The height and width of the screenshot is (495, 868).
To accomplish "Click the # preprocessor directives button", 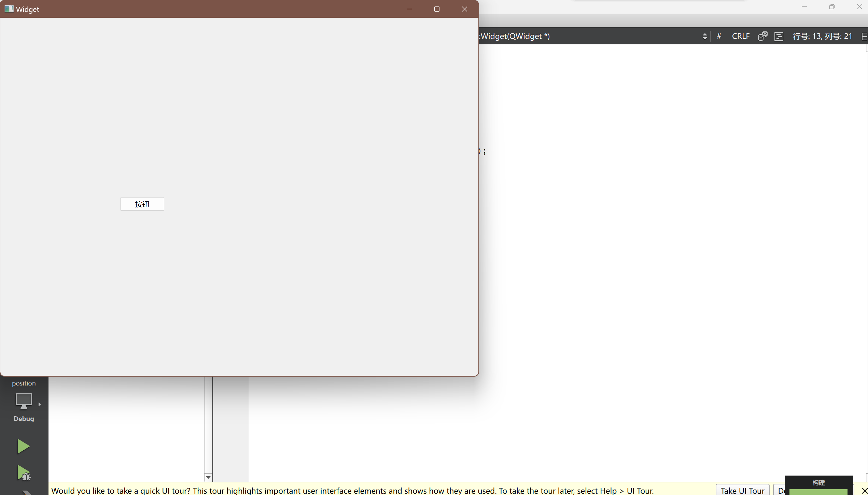I will (719, 36).
